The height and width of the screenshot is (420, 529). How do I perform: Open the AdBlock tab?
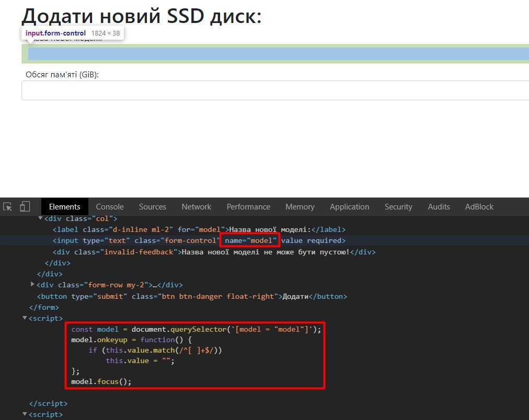click(x=479, y=207)
